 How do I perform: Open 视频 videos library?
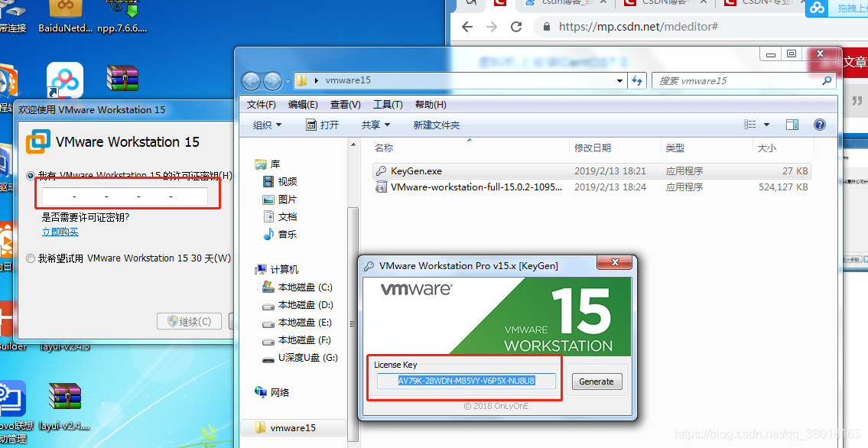[280, 181]
